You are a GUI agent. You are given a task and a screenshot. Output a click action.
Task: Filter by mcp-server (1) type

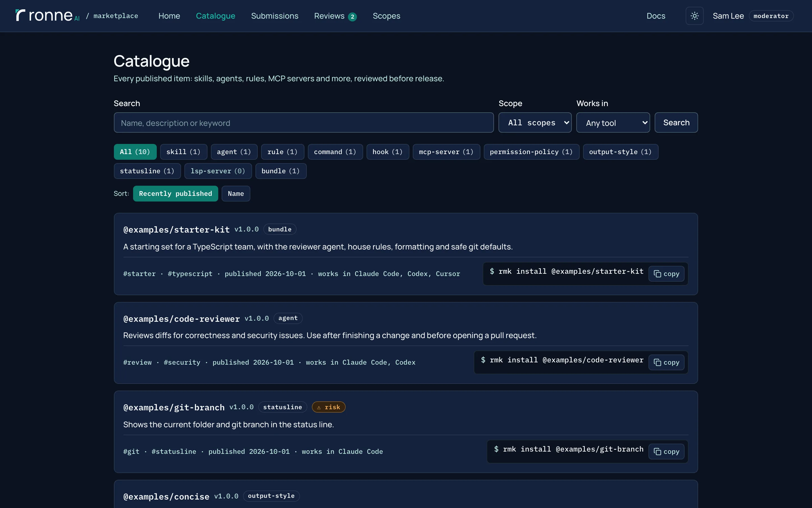click(446, 152)
